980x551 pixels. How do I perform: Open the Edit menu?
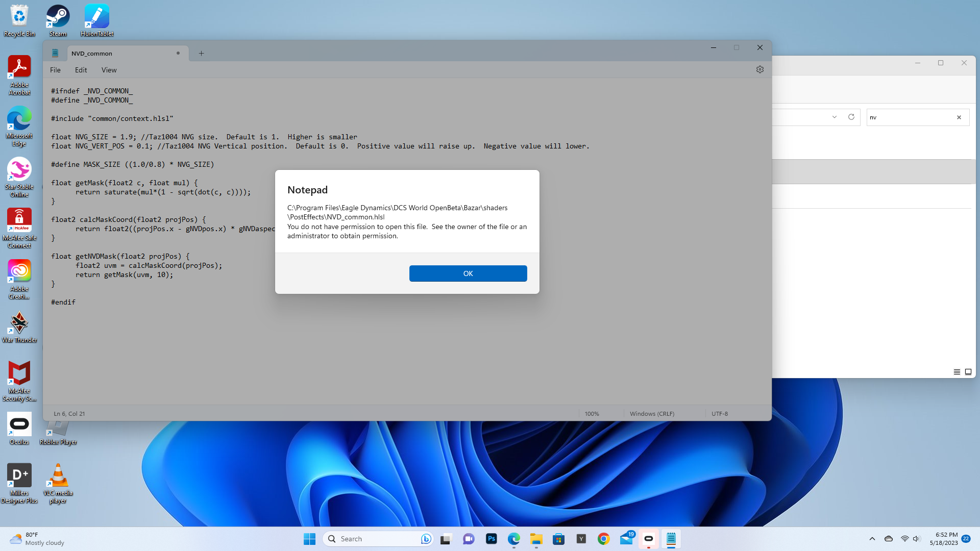point(81,70)
